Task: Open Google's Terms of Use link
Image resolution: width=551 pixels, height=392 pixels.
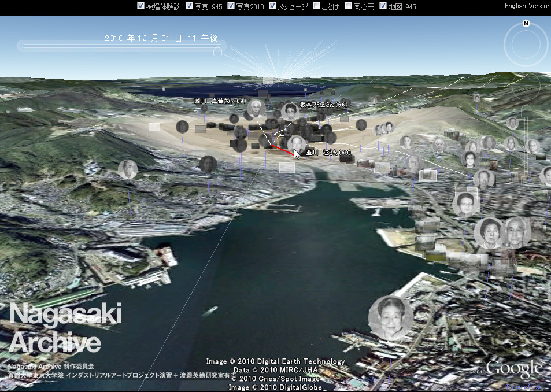Action: (x=523, y=386)
